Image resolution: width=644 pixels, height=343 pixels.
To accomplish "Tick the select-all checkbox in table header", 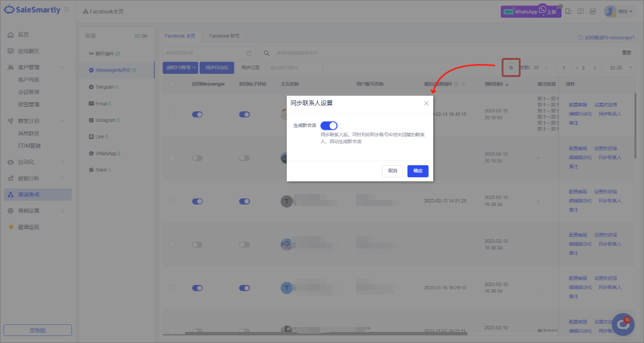I will [x=173, y=84].
